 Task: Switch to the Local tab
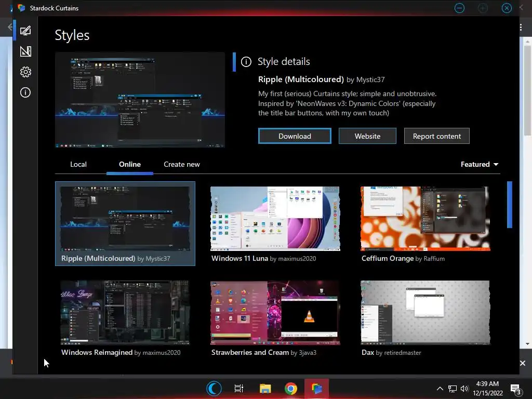point(78,164)
